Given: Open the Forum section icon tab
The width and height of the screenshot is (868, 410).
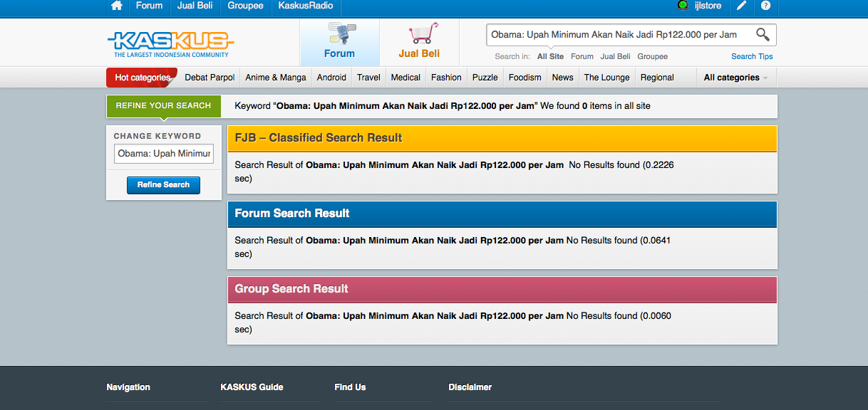Looking at the screenshot, I should tap(339, 42).
